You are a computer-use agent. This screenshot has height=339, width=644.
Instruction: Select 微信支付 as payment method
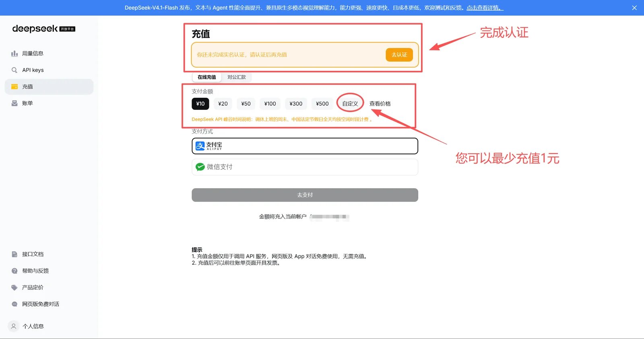point(305,167)
